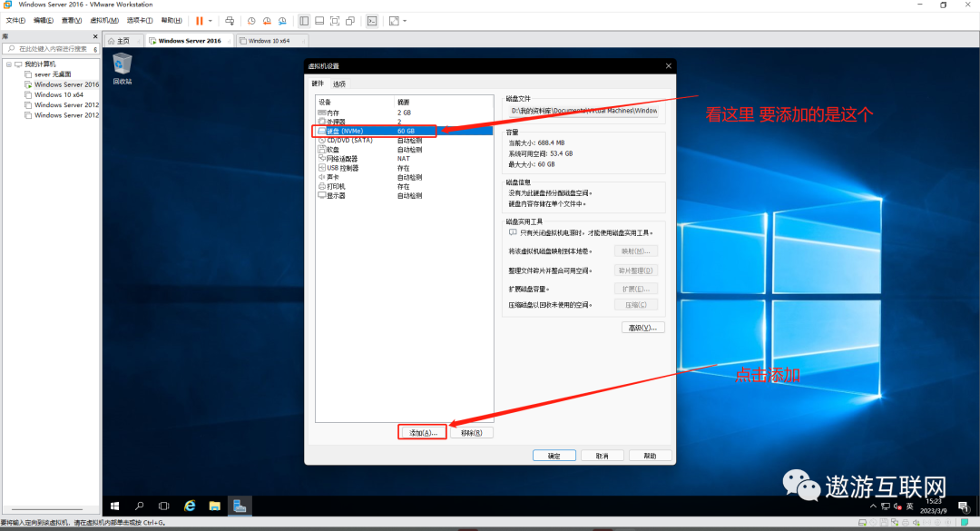The height and width of the screenshot is (531, 980).
Task: Select Windows Server 2016 in library tree
Action: pos(66,84)
